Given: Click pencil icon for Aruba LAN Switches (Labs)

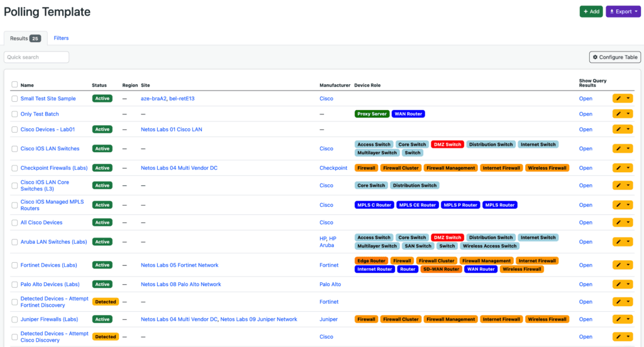Looking at the screenshot, I should (619, 242).
